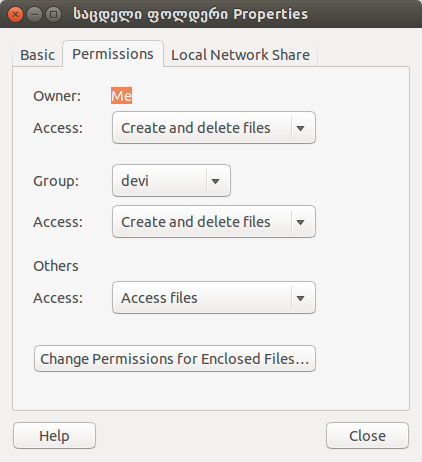Open the Owner access dropdown

[x=214, y=128]
